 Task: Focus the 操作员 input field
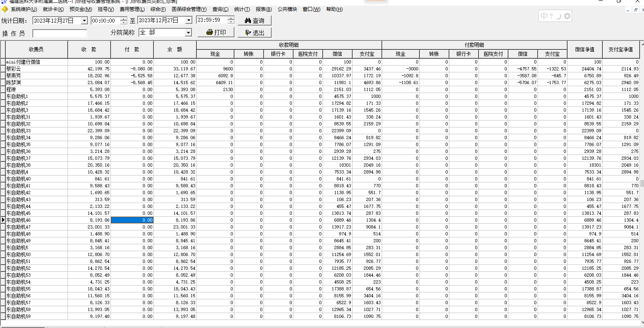click(60, 33)
